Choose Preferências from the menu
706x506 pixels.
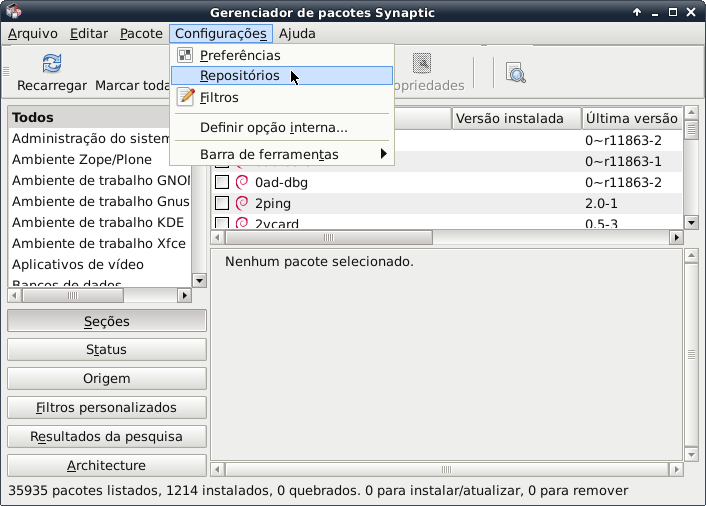coord(282,55)
